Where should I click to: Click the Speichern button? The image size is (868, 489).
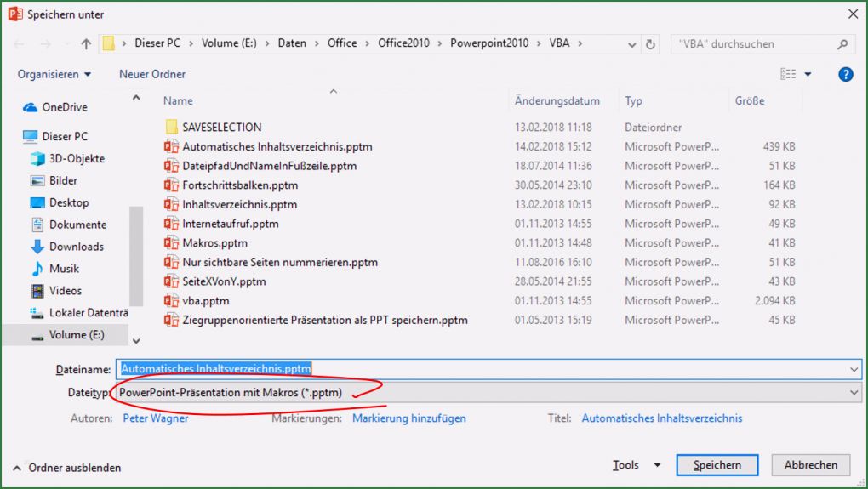pos(717,465)
